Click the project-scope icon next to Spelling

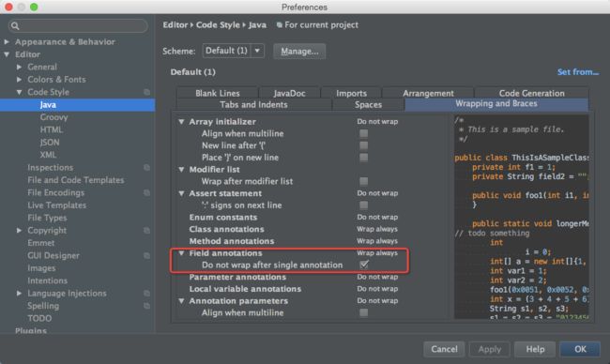coord(146,306)
